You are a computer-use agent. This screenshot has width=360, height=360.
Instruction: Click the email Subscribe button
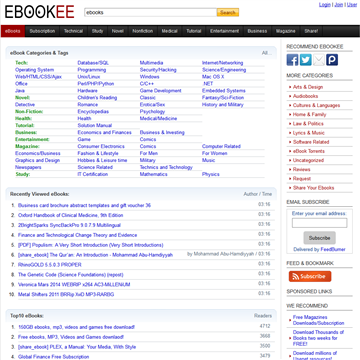tap(319, 238)
